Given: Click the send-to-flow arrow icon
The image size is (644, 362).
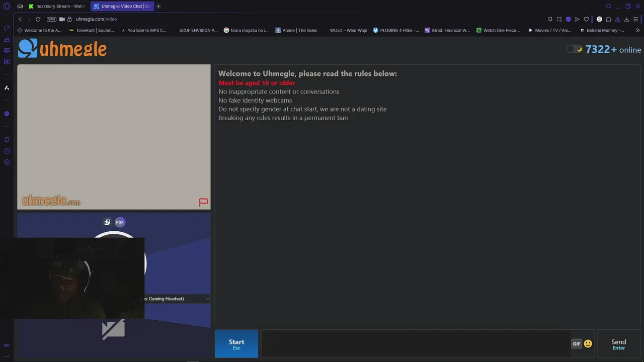Looking at the screenshot, I should 577,19.
